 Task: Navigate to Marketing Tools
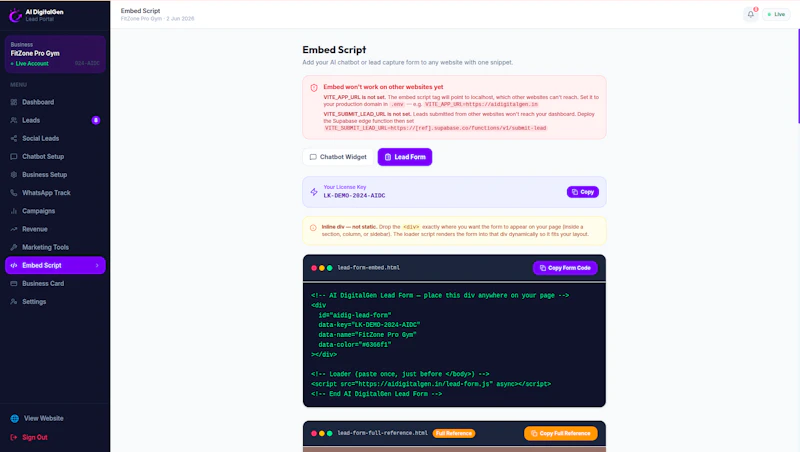(55, 247)
